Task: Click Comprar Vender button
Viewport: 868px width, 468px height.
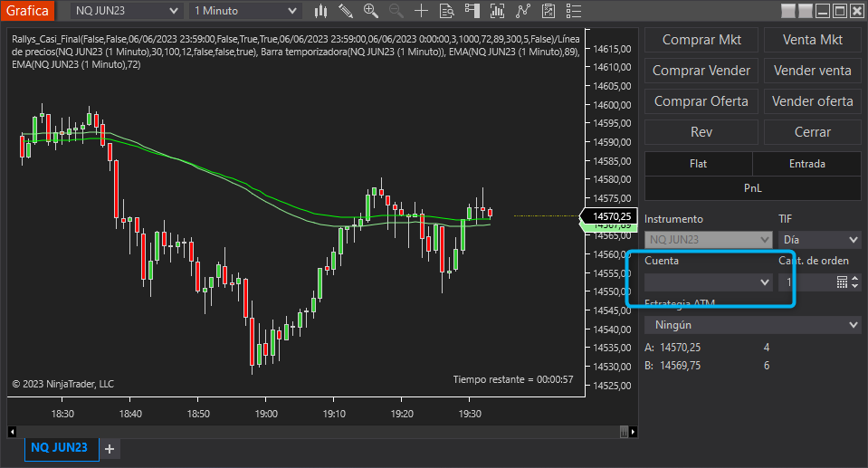Action: point(701,71)
